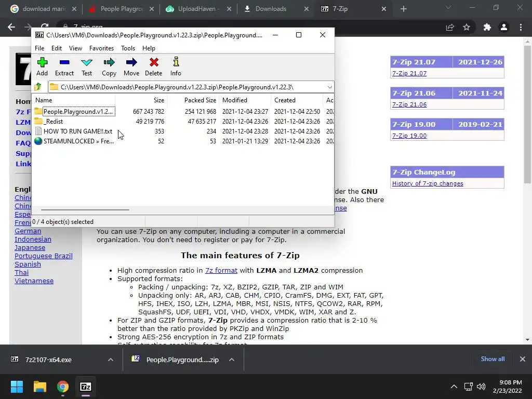Click the Add toolbar icon in 7-Zip
This screenshot has width=532, height=399.
(42, 66)
